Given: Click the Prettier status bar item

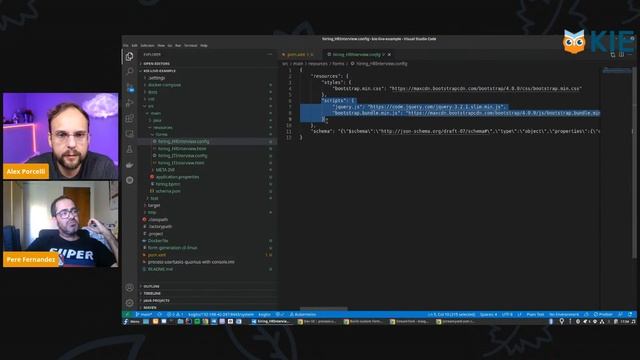Looking at the screenshot, I should click(603, 315).
